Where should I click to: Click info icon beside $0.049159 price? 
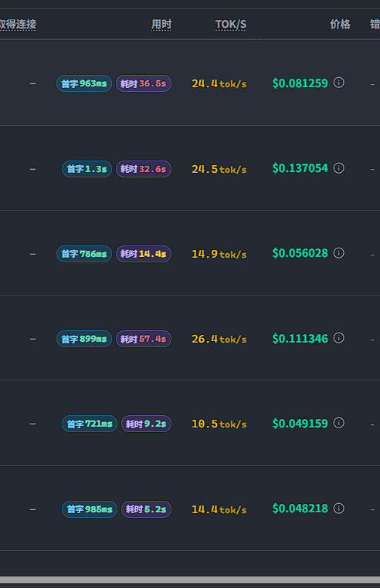pos(339,423)
